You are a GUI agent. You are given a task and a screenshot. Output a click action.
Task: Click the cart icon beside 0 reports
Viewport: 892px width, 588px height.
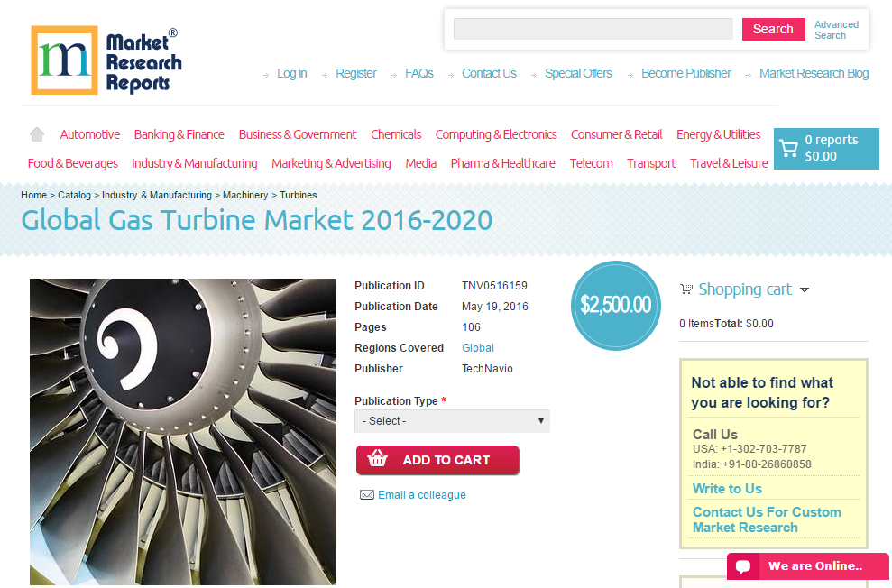pyautogui.click(x=788, y=149)
